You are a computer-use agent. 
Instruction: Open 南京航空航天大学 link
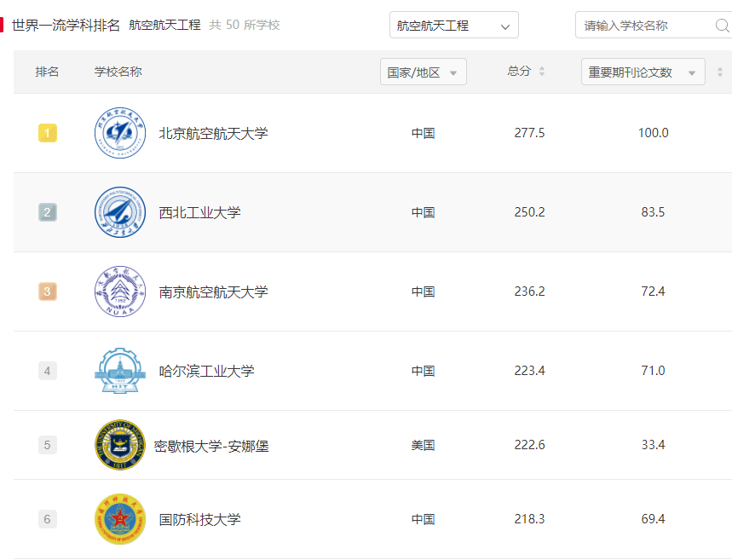click(x=213, y=292)
